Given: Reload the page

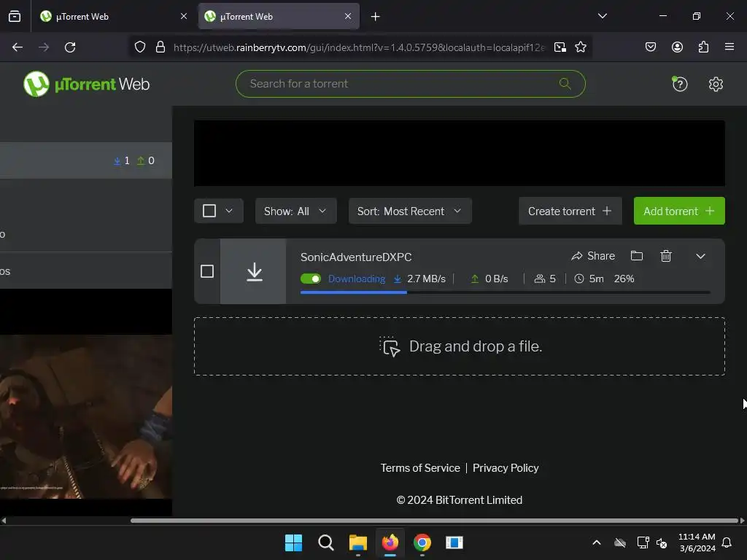Looking at the screenshot, I should pyautogui.click(x=70, y=47).
